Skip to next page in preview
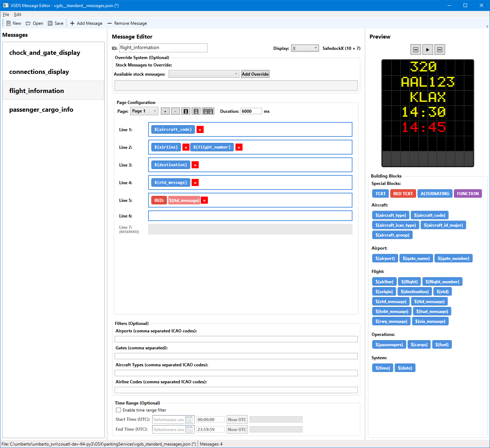490x448 pixels. pos(440,50)
